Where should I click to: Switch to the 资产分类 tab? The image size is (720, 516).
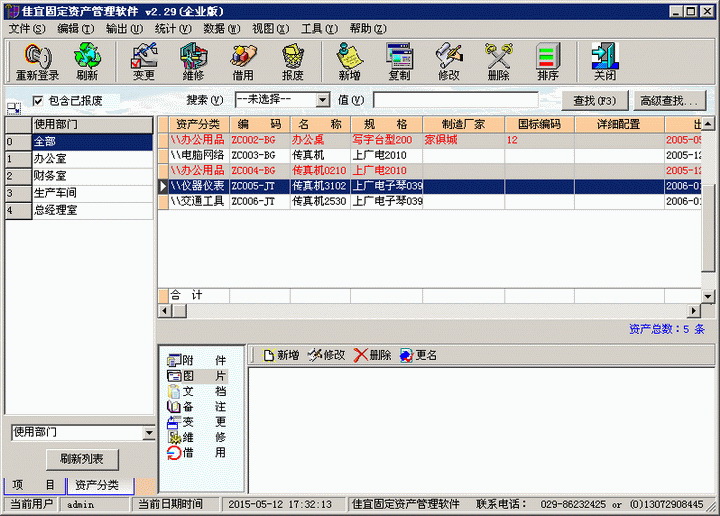pyautogui.click(x=101, y=485)
